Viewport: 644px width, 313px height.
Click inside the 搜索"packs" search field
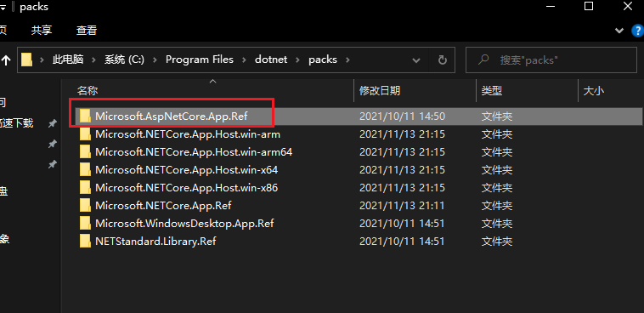(x=551, y=60)
